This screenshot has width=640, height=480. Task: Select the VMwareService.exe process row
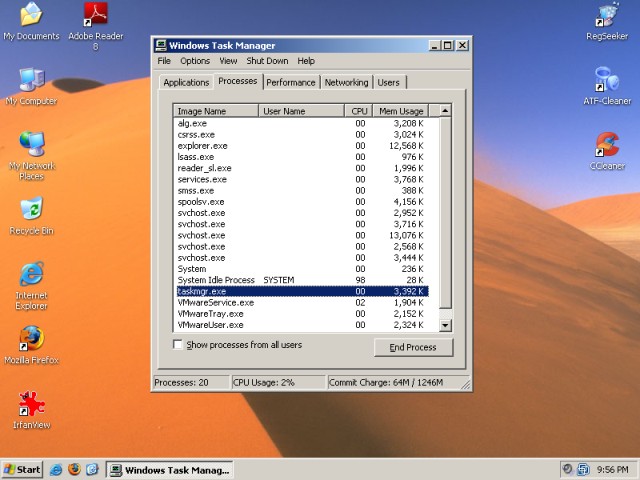coord(301,302)
